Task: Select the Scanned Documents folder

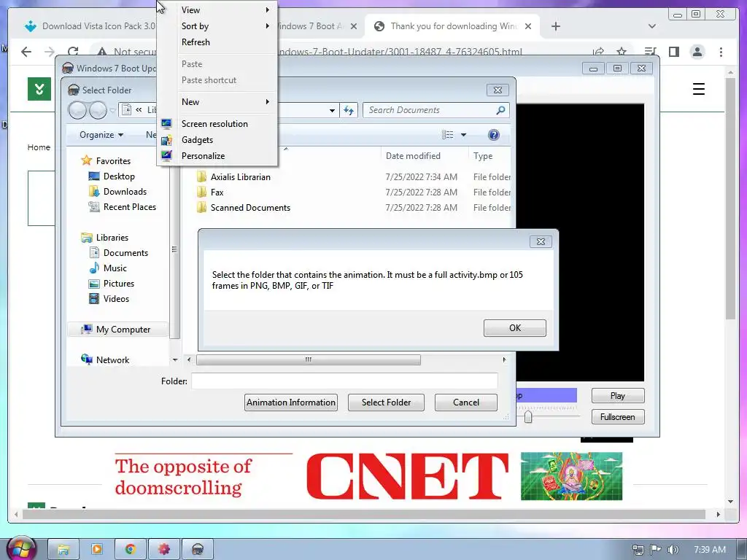Action: [250, 208]
